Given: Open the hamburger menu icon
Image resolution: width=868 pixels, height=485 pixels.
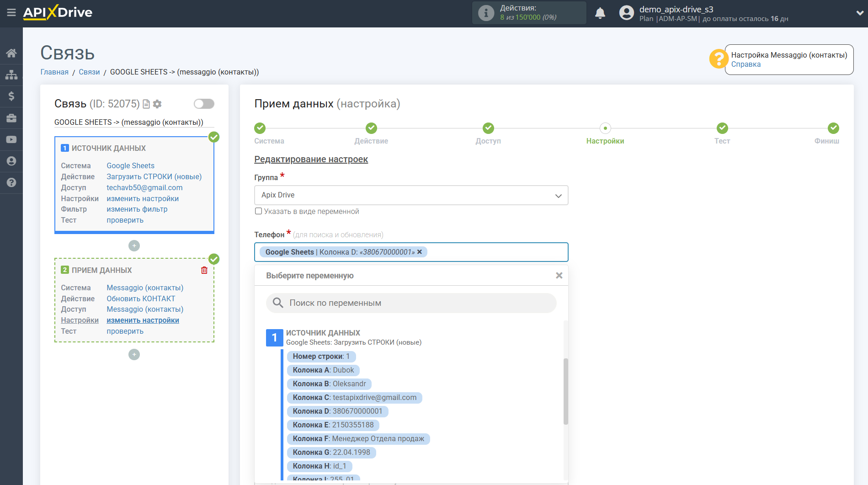Looking at the screenshot, I should [11, 12].
